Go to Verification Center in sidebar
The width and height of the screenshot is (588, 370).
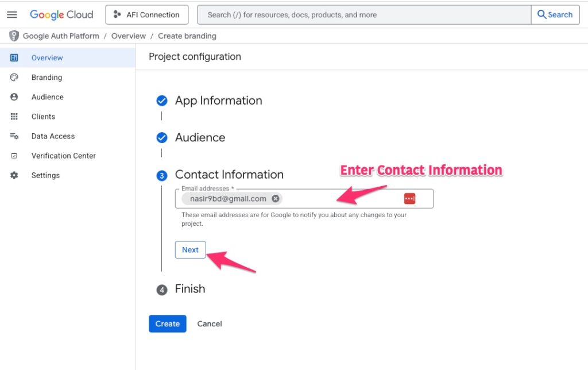tap(63, 156)
